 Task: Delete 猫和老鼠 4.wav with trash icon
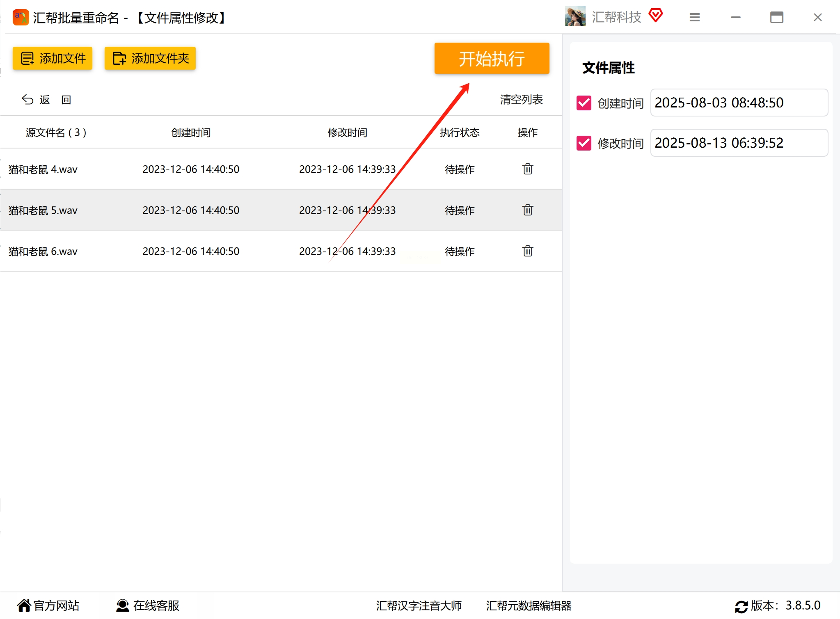pos(527,169)
